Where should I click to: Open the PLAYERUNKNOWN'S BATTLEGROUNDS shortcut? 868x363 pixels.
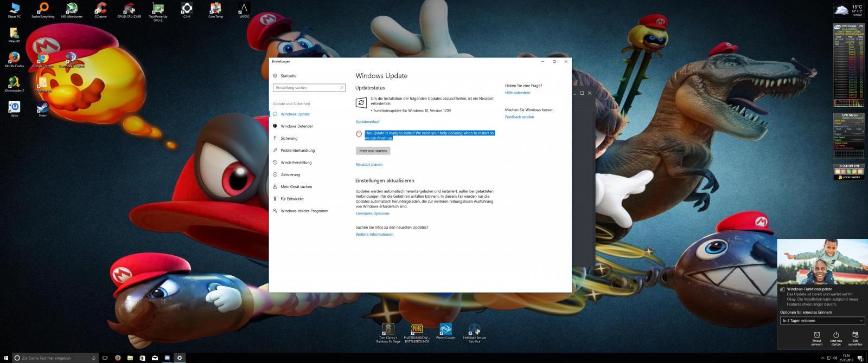click(417, 333)
